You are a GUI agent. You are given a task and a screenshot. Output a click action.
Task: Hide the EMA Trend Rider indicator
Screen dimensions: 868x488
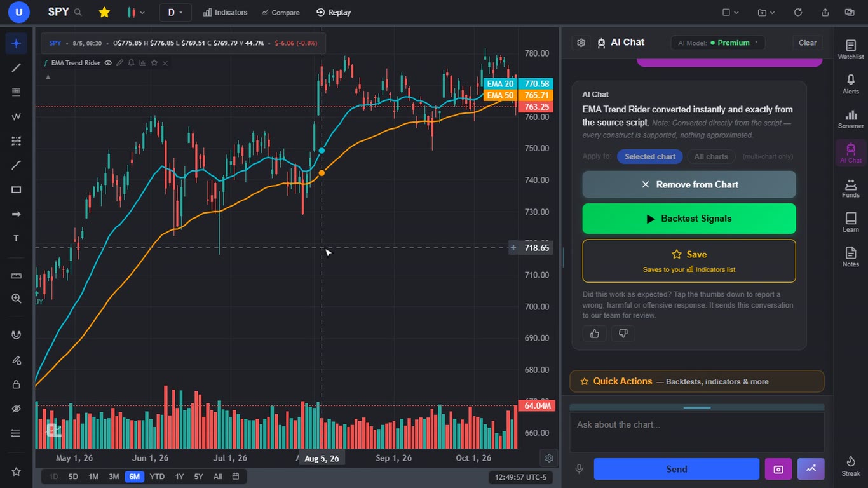click(108, 63)
